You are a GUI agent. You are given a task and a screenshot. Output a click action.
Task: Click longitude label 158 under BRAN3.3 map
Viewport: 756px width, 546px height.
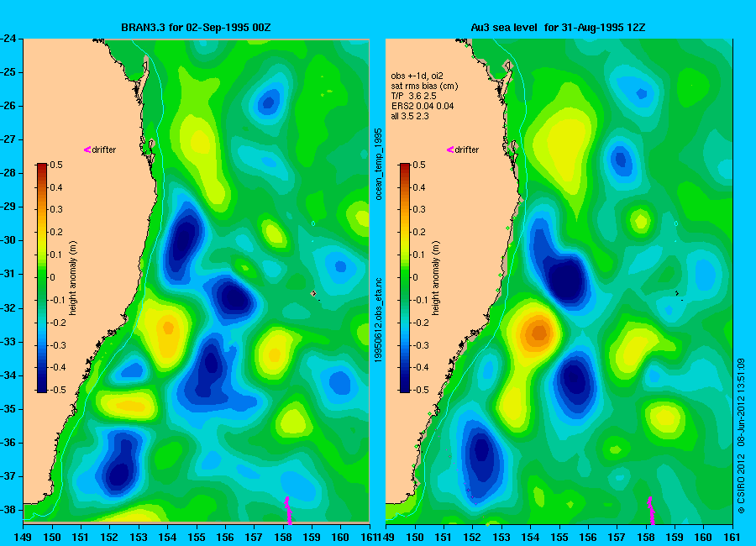pos(282,538)
